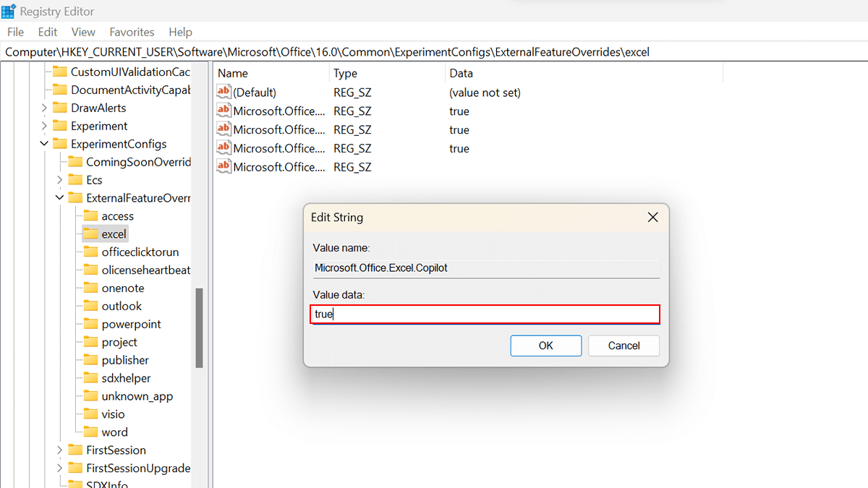868x488 pixels.
Task: Click the excel folder icon
Action: pyautogui.click(x=90, y=234)
